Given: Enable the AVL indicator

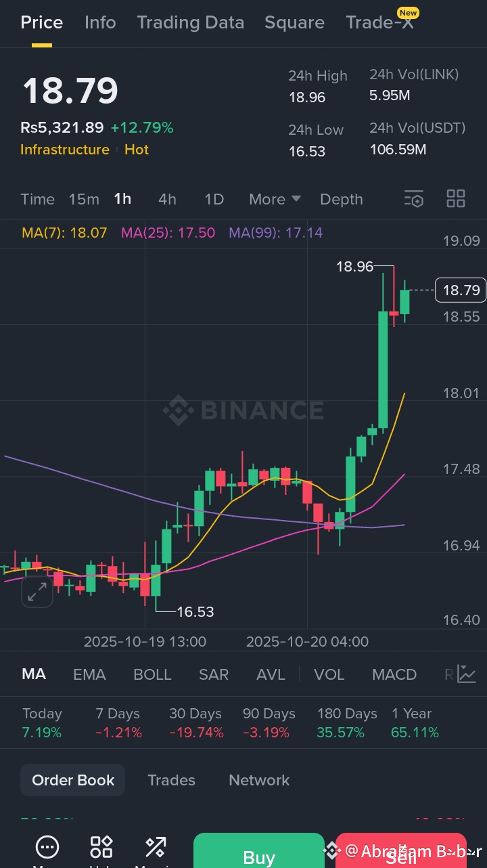Looking at the screenshot, I should click(271, 674).
